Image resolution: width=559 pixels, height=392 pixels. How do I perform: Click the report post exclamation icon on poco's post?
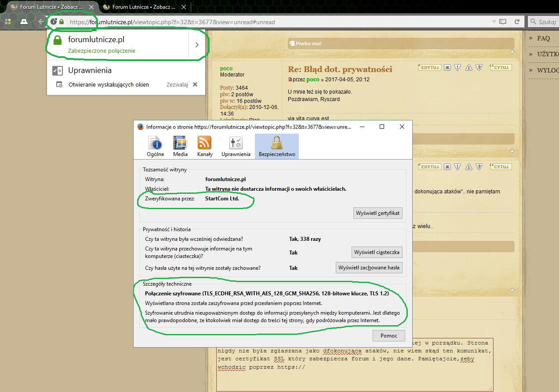click(457, 67)
